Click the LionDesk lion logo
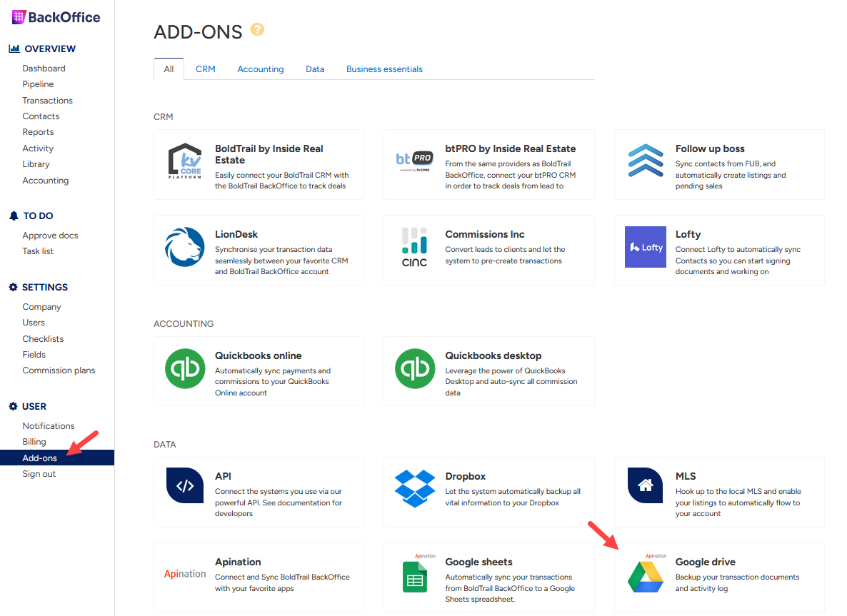Screen dimensions: 847x616 click(x=185, y=247)
